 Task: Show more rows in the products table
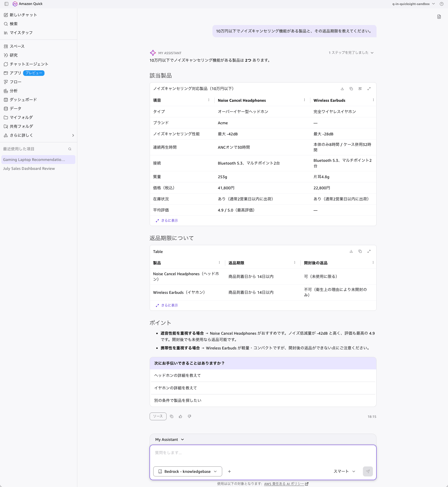click(x=167, y=221)
